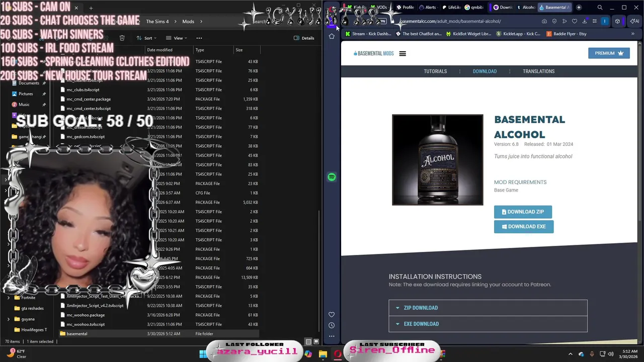Screen dimensions: 644x362
Task: Switch to the VODs browser tab
Action: point(379,8)
